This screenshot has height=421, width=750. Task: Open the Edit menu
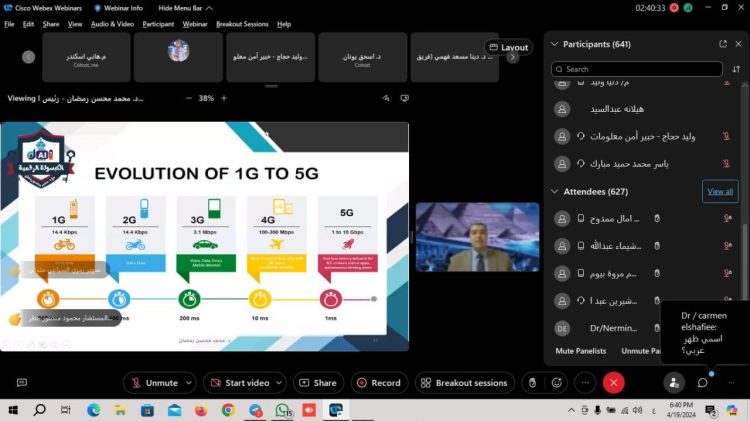point(28,24)
